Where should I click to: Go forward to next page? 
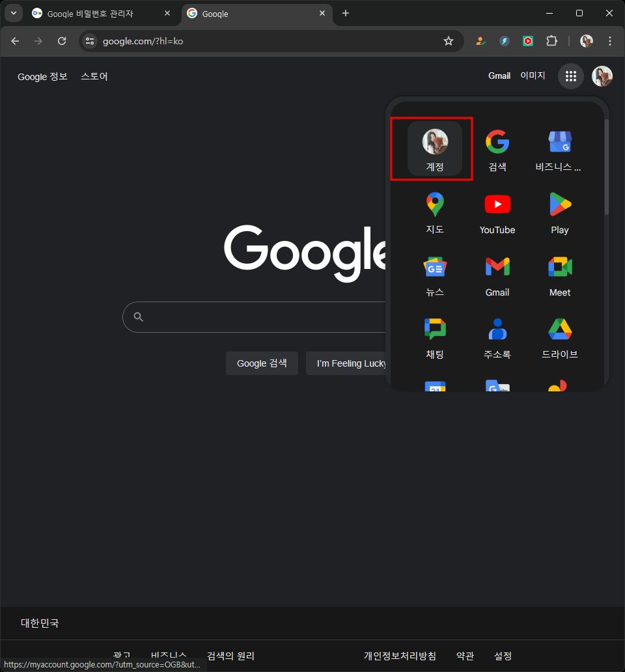(38, 41)
